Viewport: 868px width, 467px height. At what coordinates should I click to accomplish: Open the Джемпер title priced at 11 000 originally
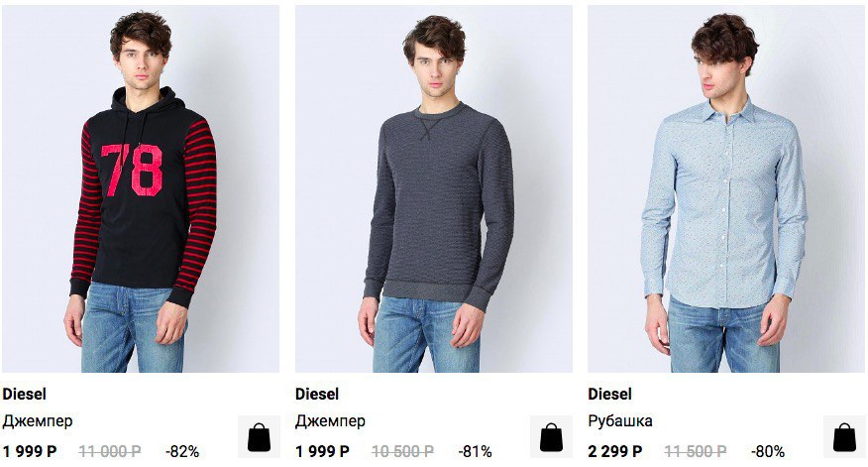[38, 421]
